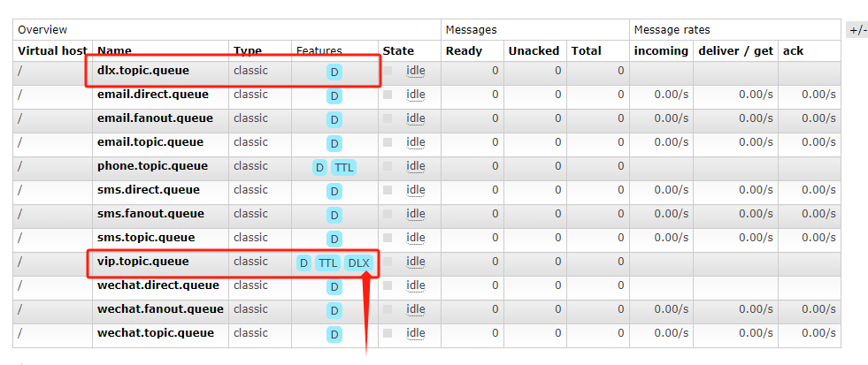
Task: Open the wechat.direct.queue queue details
Action: (157, 285)
